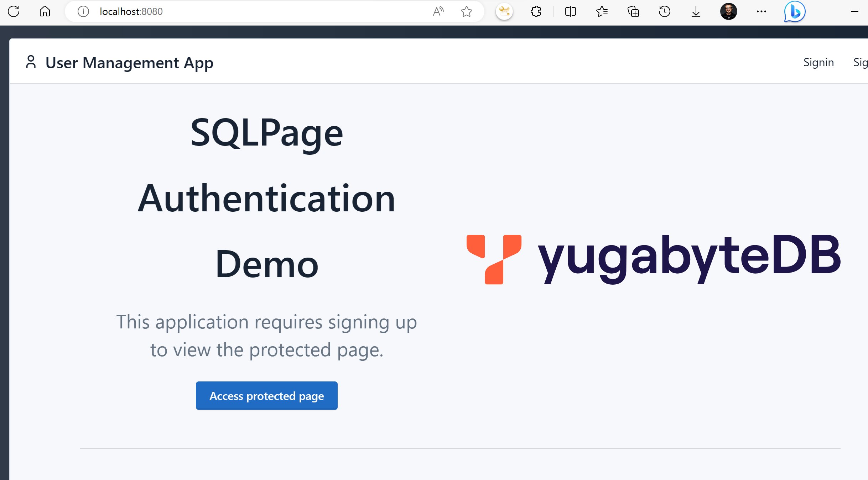
Task: Open the Extensions puzzle icon
Action: (x=536, y=11)
